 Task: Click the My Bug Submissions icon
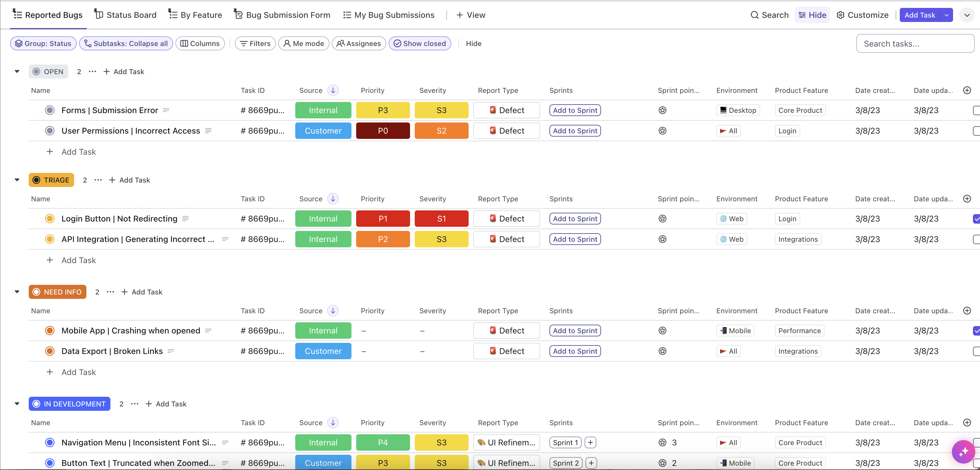pyautogui.click(x=346, y=15)
